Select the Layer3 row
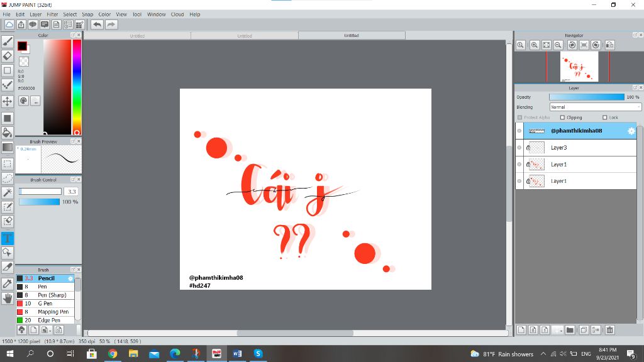This screenshot has height=362, width=644. [576, 147]
